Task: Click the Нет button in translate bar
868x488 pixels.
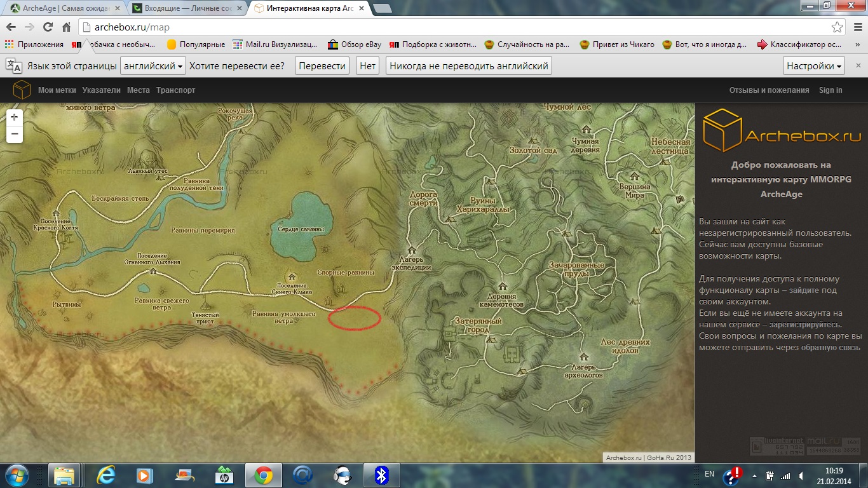Action: [368, 66]
